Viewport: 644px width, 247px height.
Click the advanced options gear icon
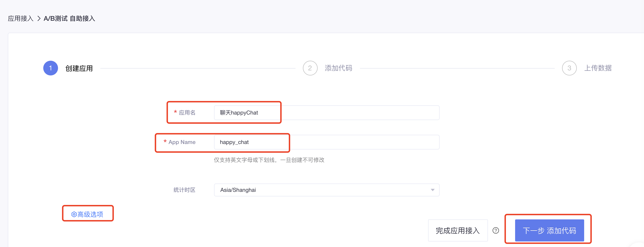[x=74, y=214]
